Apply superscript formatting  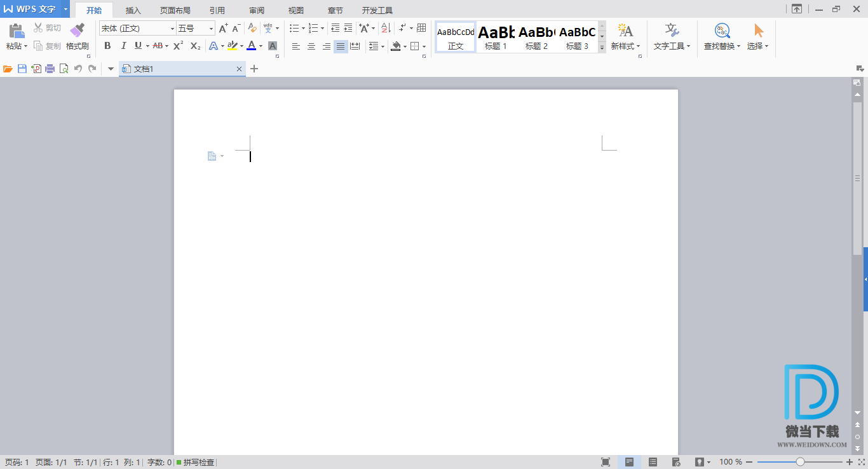click(179, 46)
